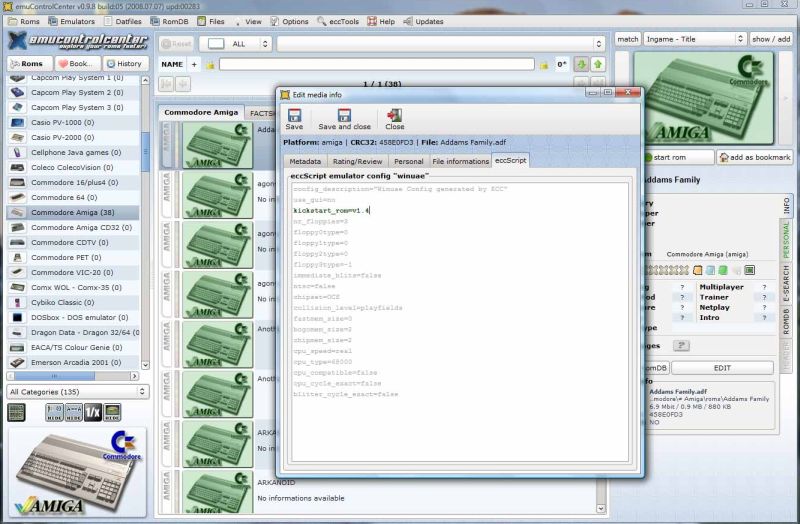This screenshot has height=524, width=800.
Task: Click platform list scroll up arrow
Action: tap(145, 81)
